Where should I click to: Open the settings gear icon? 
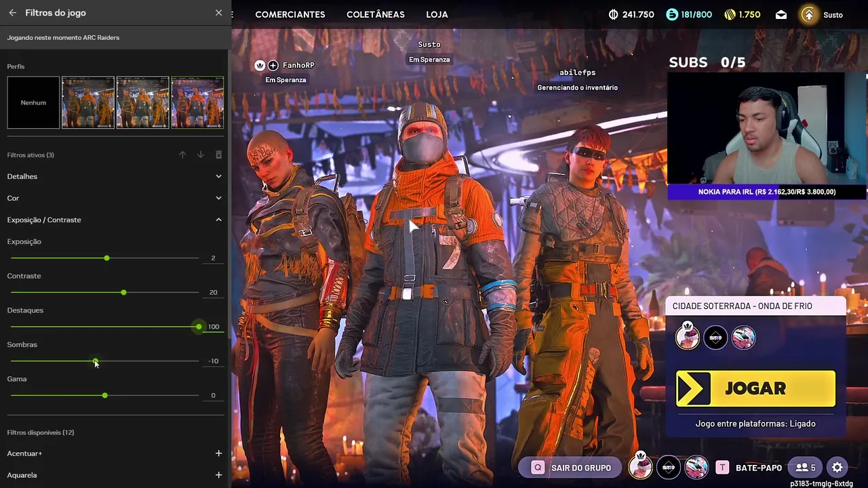point(837,468)
